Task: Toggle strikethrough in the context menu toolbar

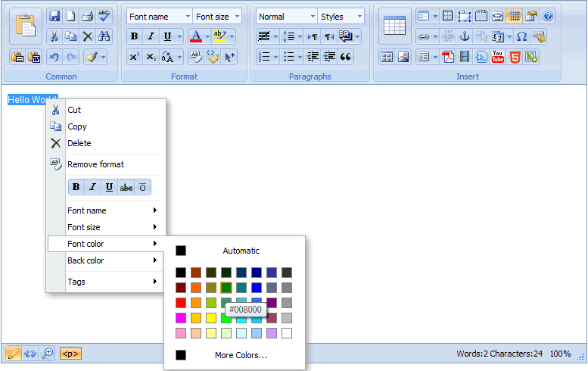Action: [x=126, y=187]
